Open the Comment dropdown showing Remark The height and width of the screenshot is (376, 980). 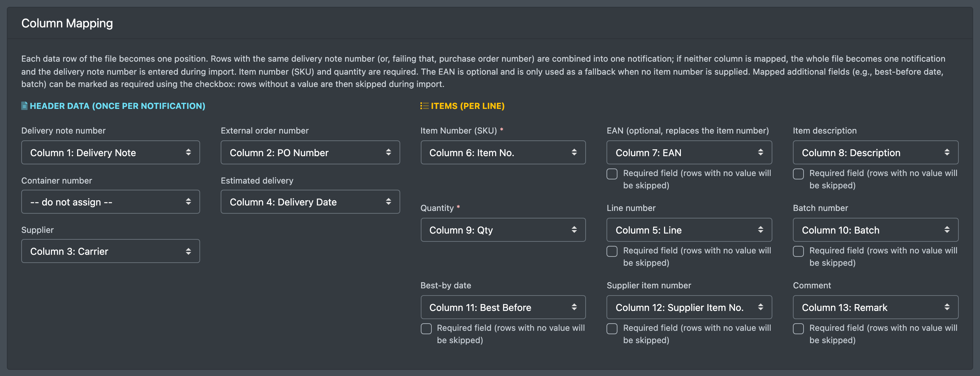[875, 307]
